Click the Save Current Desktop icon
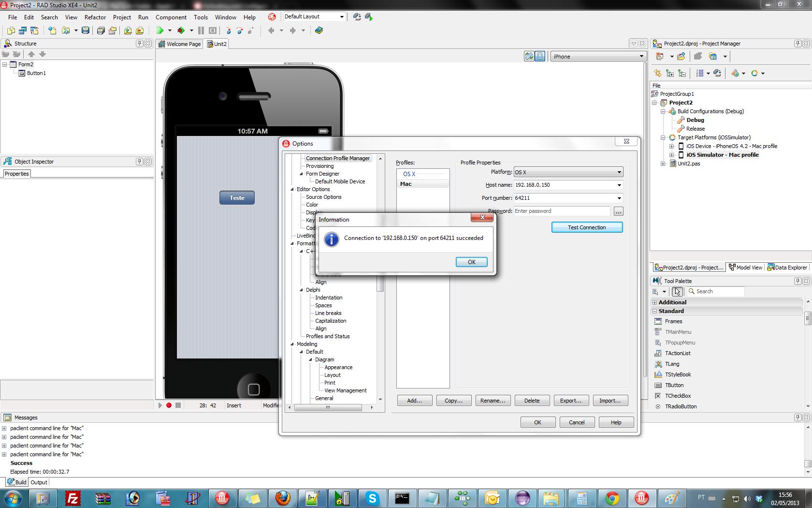Screen dimensions: 812x508 (357, 17)
